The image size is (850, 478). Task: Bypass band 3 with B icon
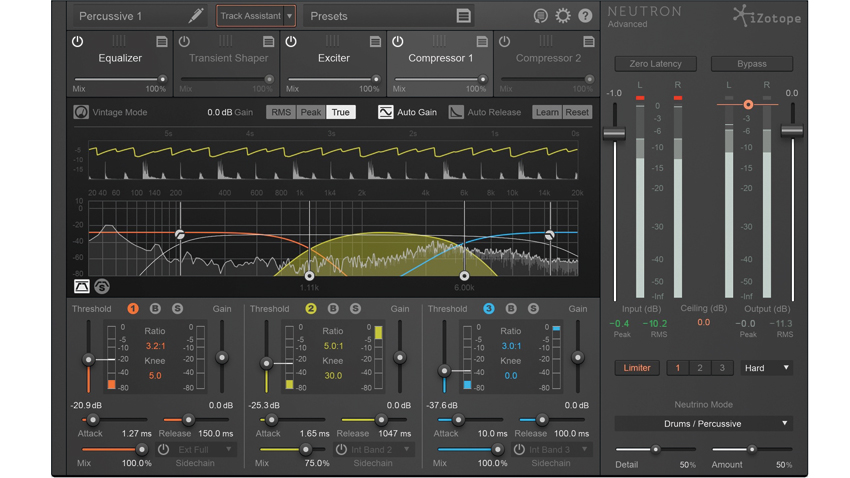click(x=511, y=308)
